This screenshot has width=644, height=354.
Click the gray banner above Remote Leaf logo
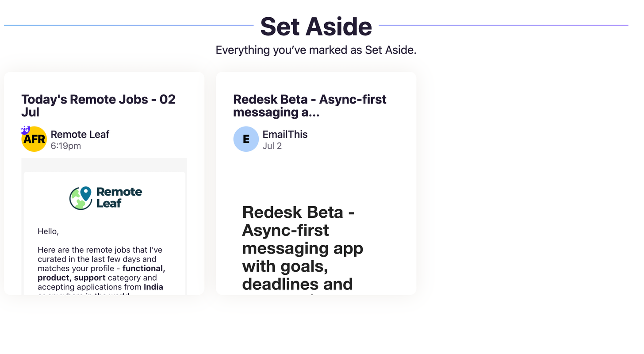pyautogui.click(x=104, y=165)
